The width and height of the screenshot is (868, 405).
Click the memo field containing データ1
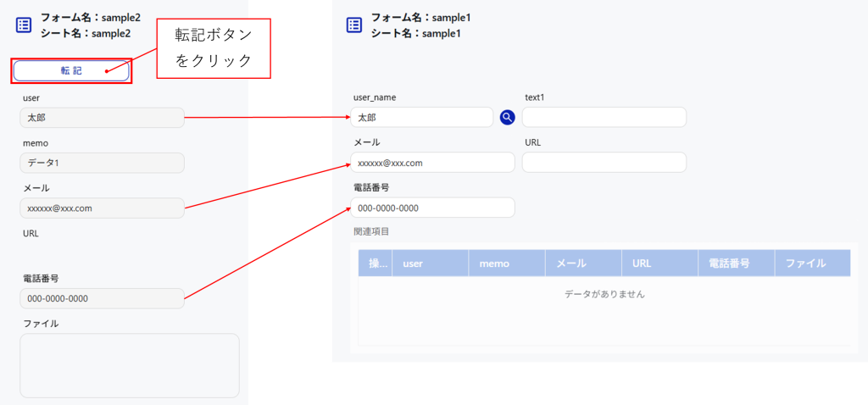(102, 163)
